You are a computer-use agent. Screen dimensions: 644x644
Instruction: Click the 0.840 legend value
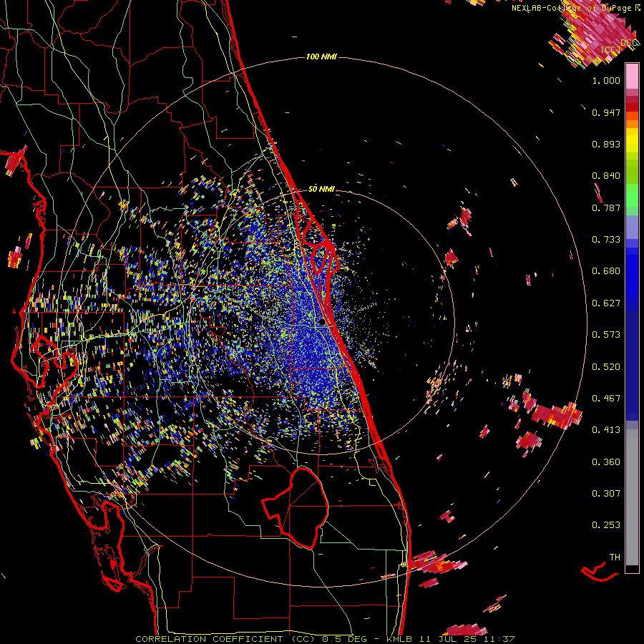click(606, 176)
